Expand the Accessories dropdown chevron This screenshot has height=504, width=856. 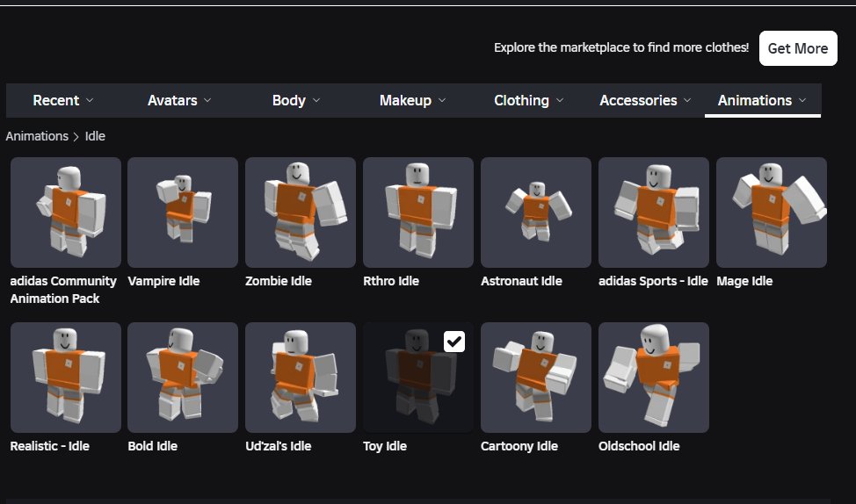tap(687, 100)
